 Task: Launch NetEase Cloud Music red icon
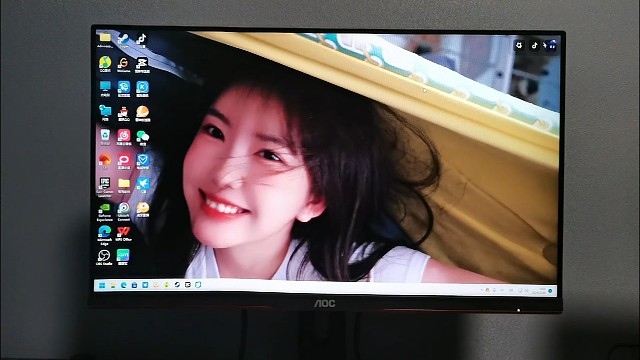click(x=124, y=137)
